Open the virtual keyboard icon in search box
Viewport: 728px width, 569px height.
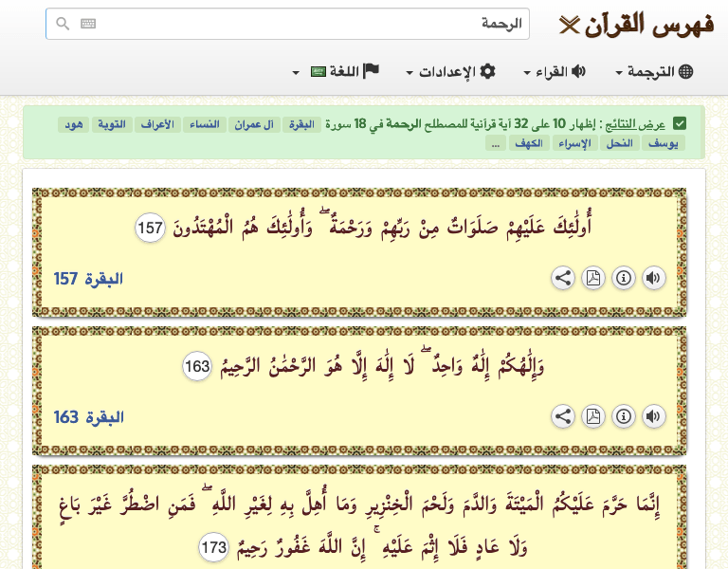(88, 25)
